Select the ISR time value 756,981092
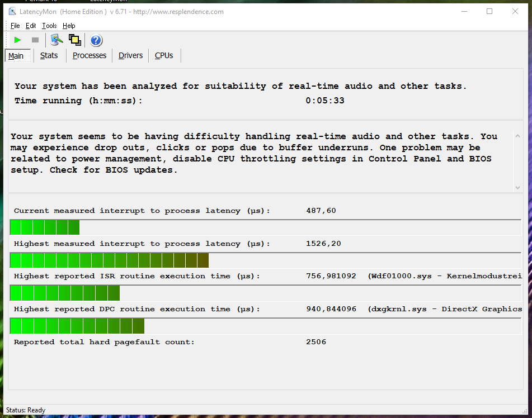Image resolution: width=532 pixels, height=418 pixels. pos(331,276)
